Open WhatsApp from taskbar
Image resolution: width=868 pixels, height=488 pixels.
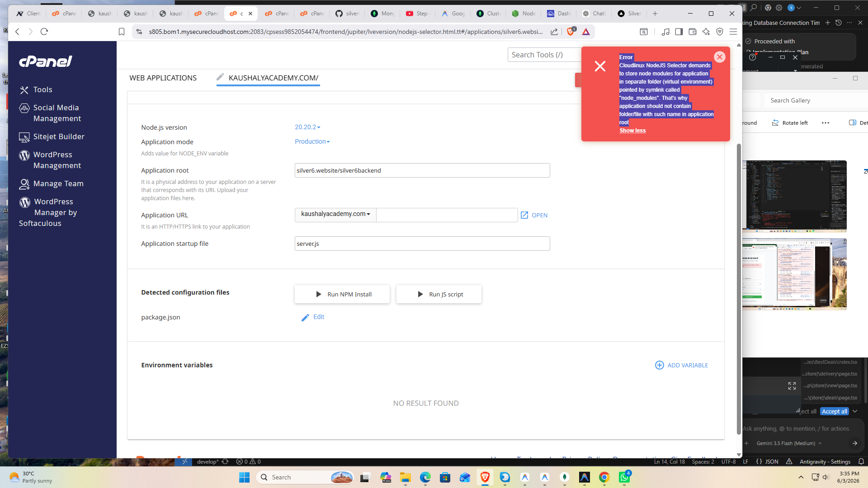(625, 477)
